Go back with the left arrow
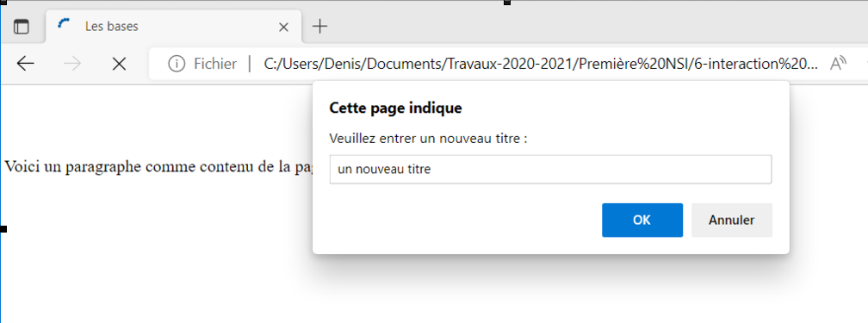This screenshot has height=323, width=868. point(26,65)
